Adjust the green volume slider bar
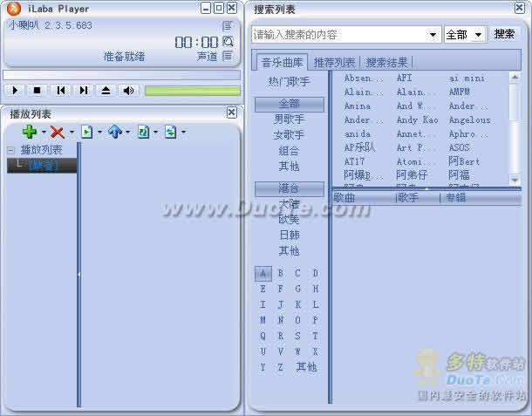532x416 pixels. click(x=192, y=91)
